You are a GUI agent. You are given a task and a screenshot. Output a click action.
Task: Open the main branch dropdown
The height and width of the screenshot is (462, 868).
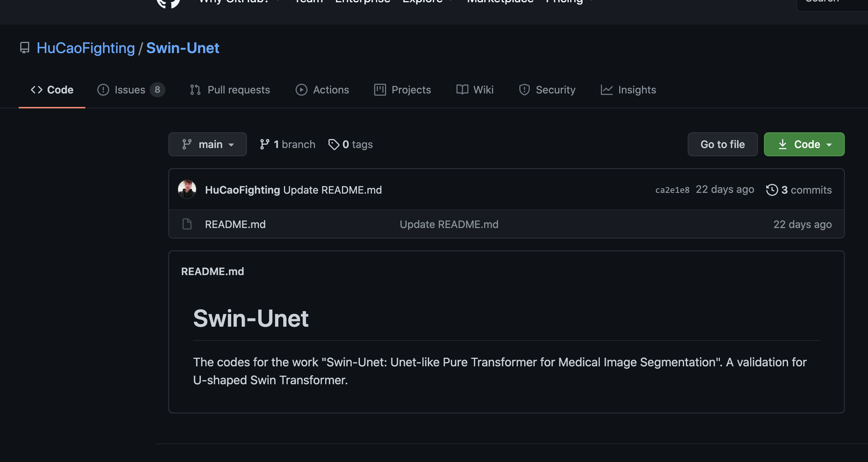(x=208, y=144)
